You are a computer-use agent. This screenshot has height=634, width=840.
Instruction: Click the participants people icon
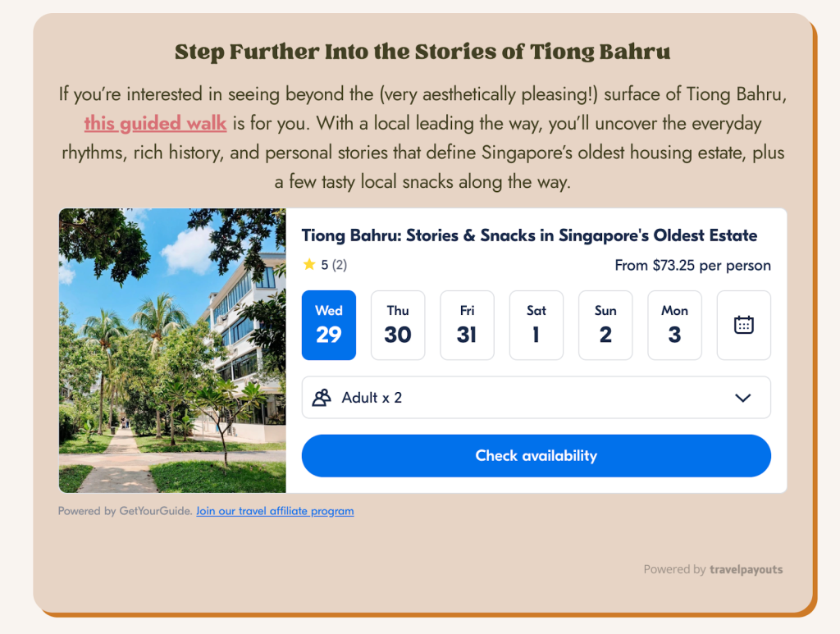pyautogui.click(x=322, y=398)
